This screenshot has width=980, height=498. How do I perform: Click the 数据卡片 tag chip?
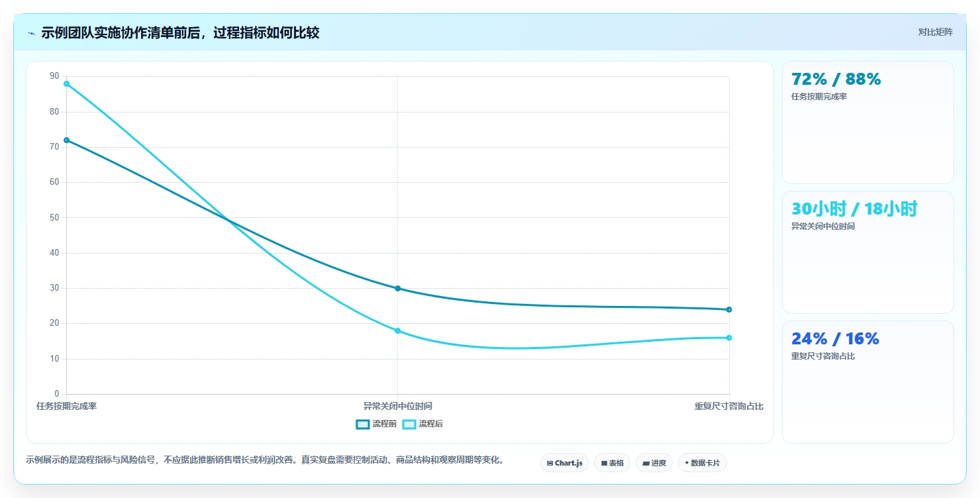click(x=703, y=463)
